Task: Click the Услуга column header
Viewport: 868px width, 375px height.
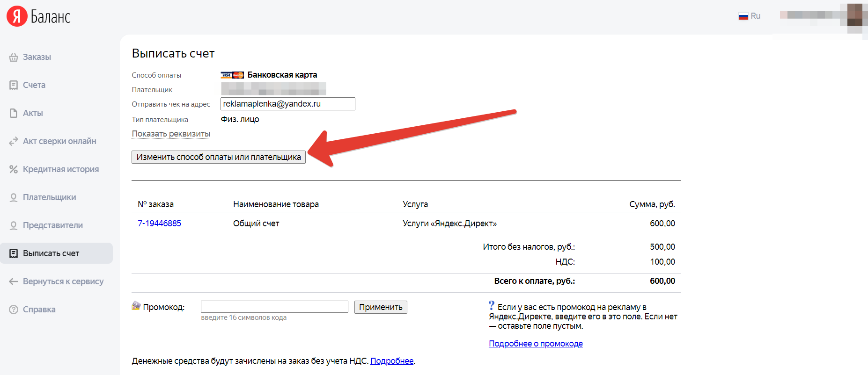Action: (415, 204)
